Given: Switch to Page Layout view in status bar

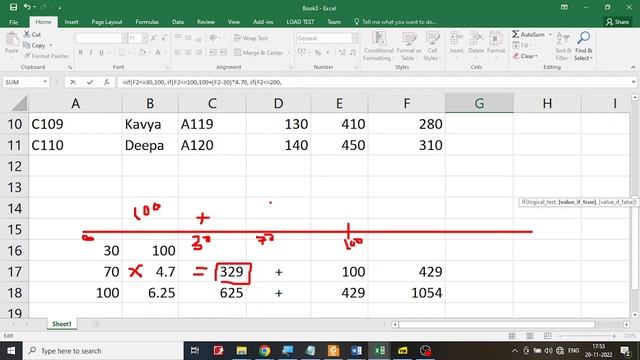Looking at the screenshot, I should [x=529, y=336].
